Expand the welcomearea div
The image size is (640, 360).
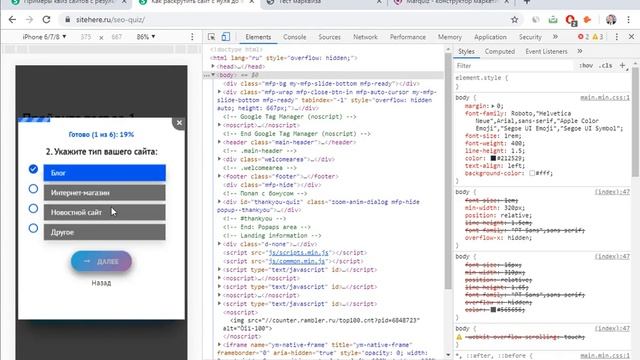point(219,159)
